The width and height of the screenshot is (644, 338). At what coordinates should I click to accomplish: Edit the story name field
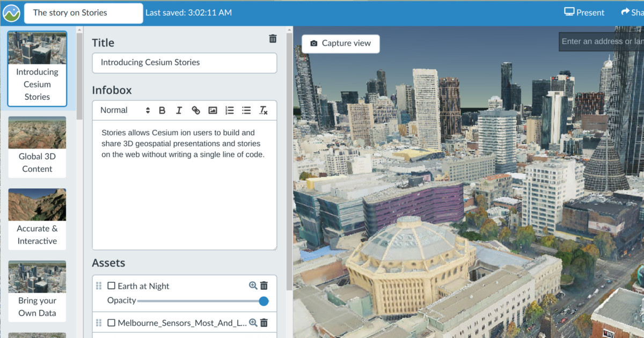click(x=84, y=13)
